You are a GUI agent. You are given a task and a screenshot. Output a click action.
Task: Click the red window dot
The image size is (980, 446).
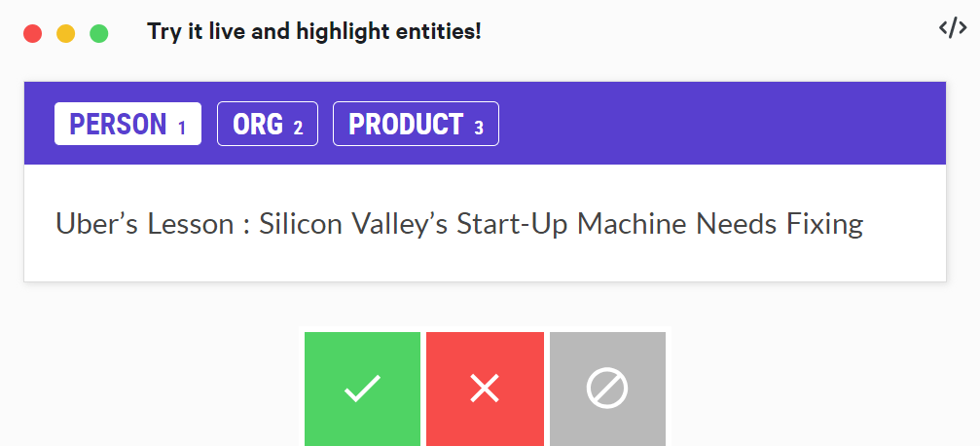tap(32, 34)
